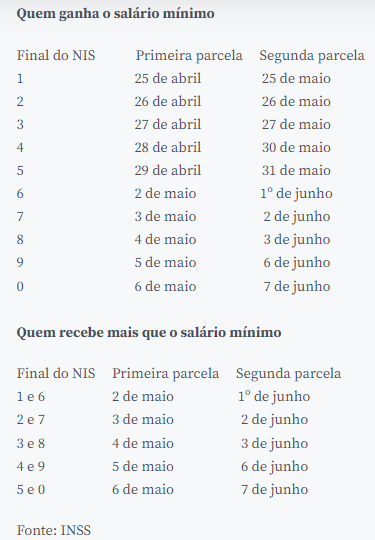Click '5 de maio' in second table
The height and width of the screenshot is (540, 375).
[x=143, y=467]
